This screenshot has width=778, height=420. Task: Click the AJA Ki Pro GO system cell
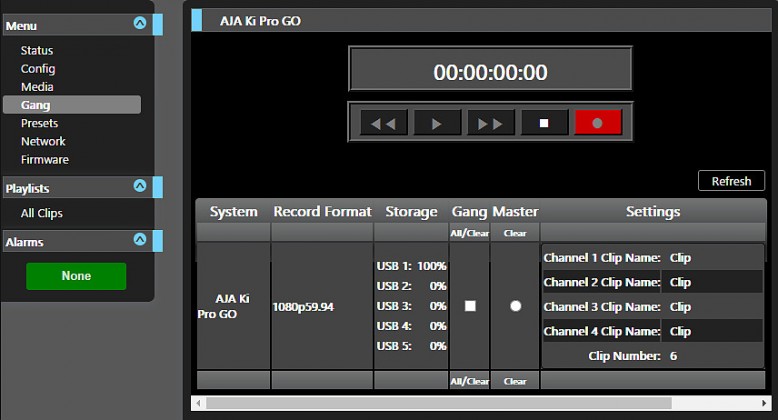point(233,306)
